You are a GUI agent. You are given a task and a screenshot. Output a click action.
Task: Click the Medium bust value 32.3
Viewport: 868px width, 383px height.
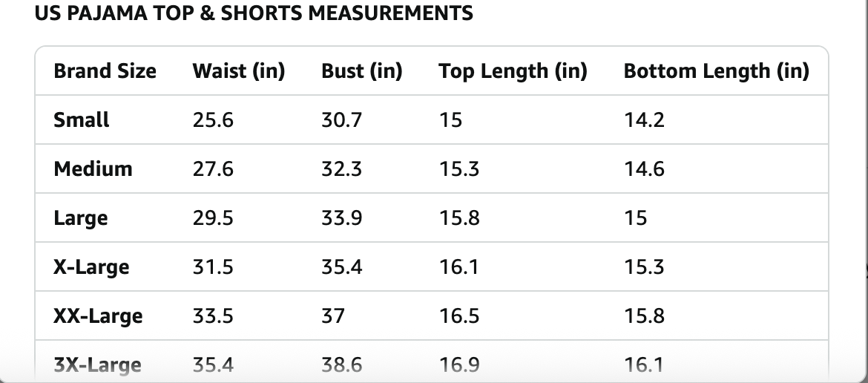tap(341, 168)
